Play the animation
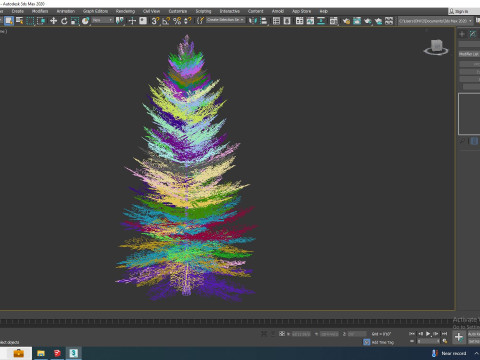 click(428, 333)
